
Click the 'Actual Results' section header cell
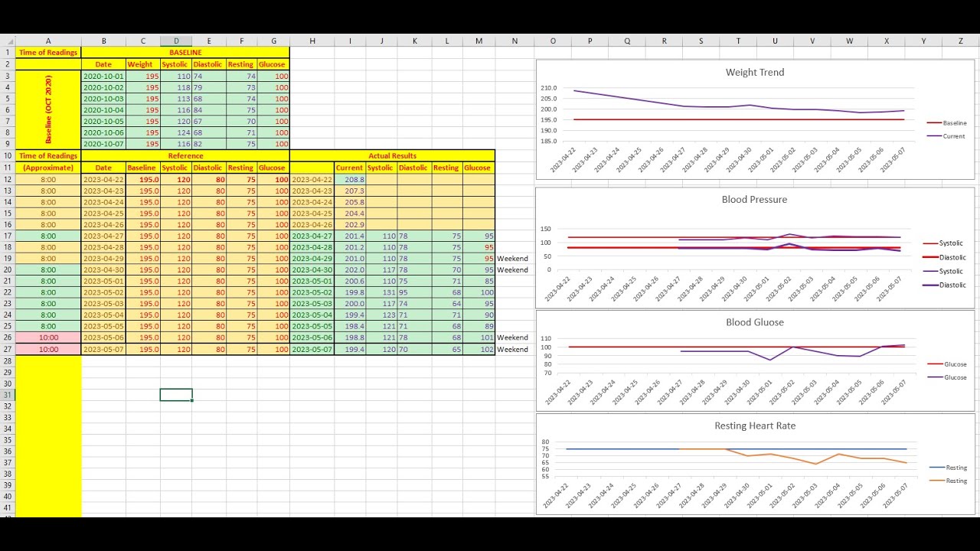[392, 155]
